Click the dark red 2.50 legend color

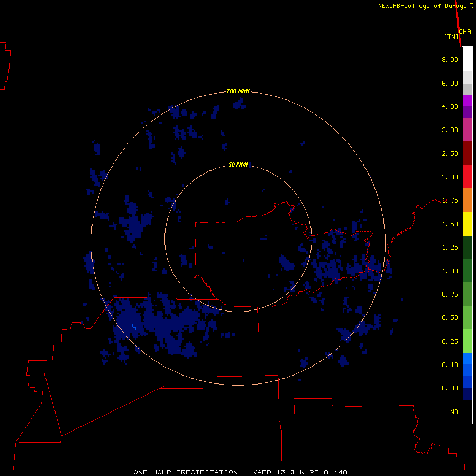[467, 153]
